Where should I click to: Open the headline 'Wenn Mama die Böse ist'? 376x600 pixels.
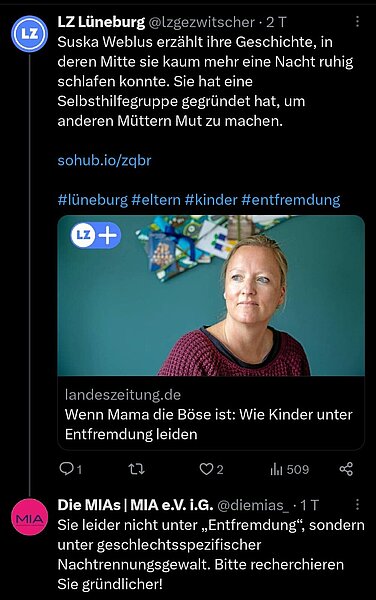pos(208,424)
